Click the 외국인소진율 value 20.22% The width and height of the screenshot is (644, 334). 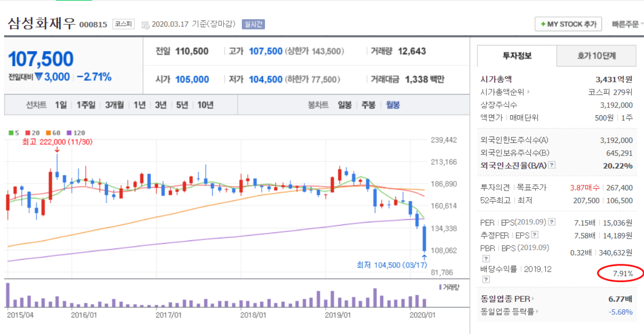618,166
